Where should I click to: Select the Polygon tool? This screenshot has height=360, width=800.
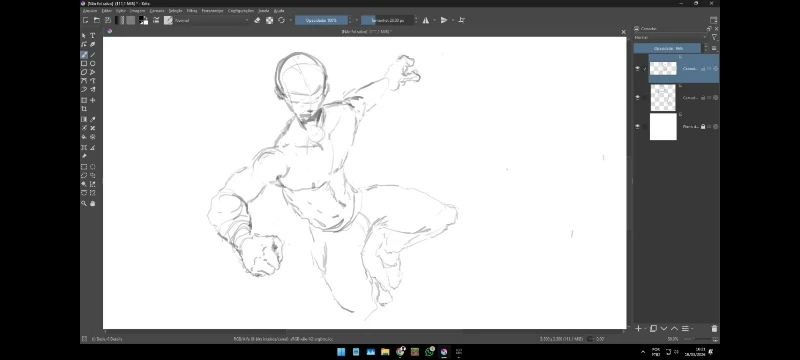[84, 72]
